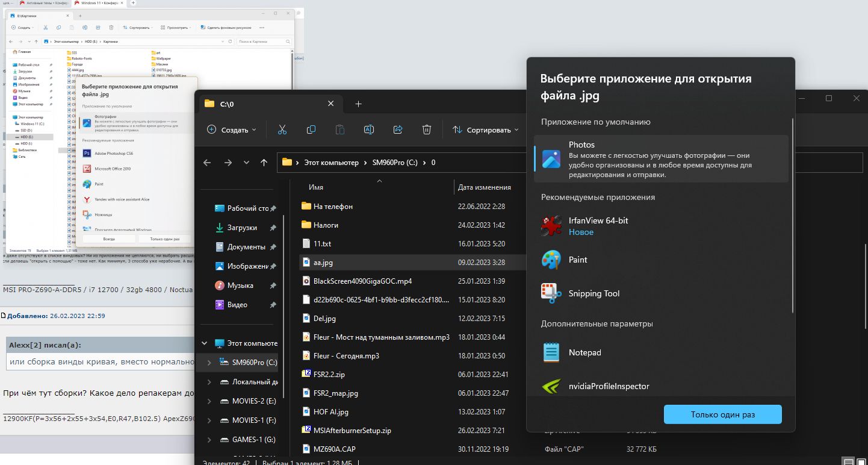
Task: Click the paste icon in dark Explorer toolbar
Action: [340, 130]
